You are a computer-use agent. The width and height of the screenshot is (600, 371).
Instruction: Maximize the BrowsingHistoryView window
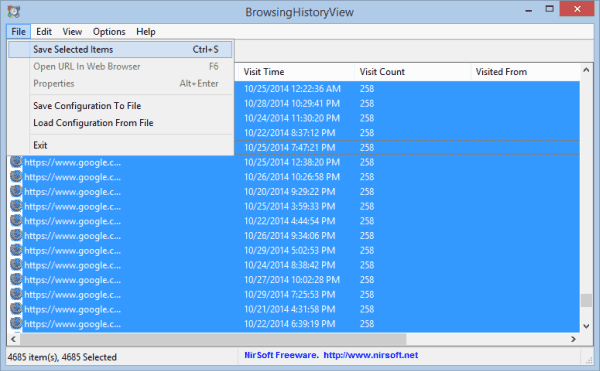click(549, 9)
